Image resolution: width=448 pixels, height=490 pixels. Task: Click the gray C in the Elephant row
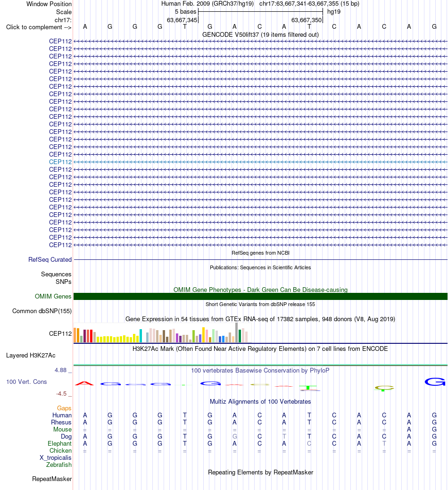pyautogui.click(x=309, y=443)
